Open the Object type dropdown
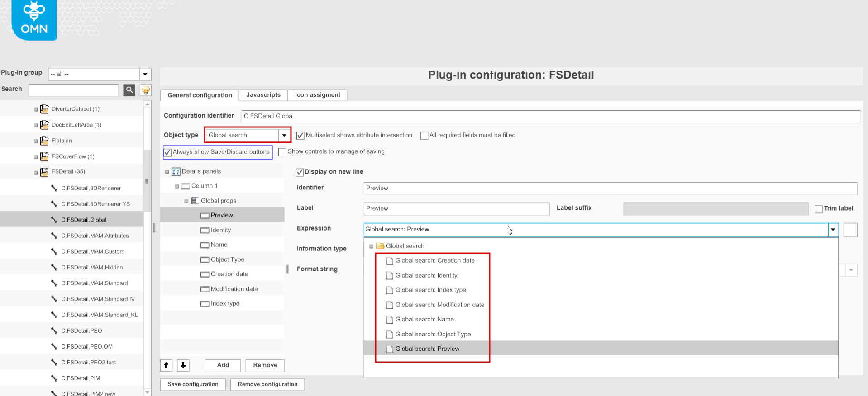 [284, 135]
